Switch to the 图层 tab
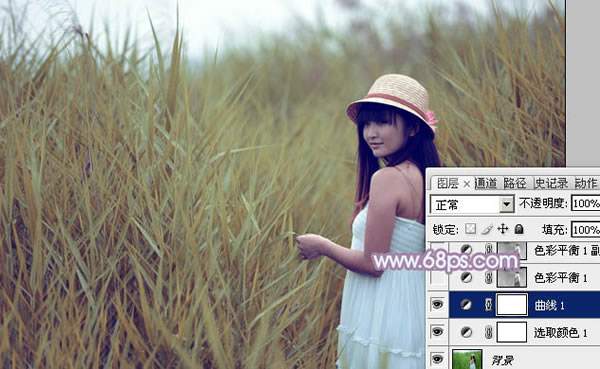Screen dimensions: 600x369 coord(447,183)
